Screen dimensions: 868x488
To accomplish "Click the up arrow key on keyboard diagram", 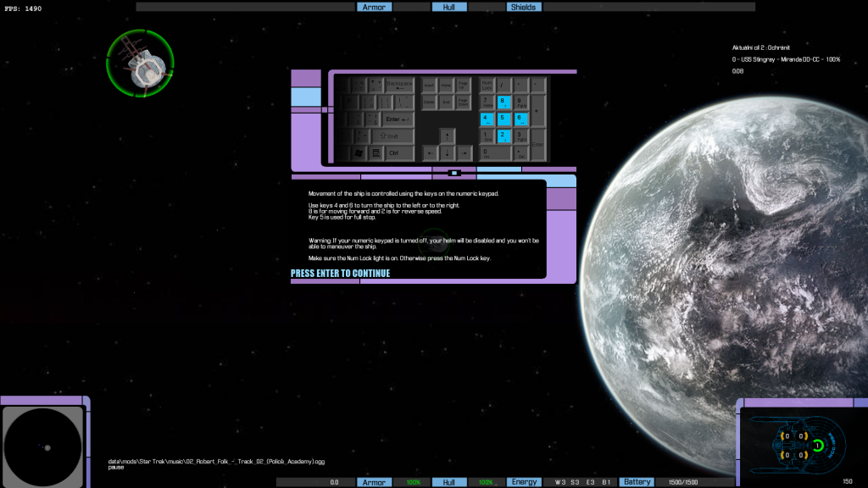I will pos(447,136).
